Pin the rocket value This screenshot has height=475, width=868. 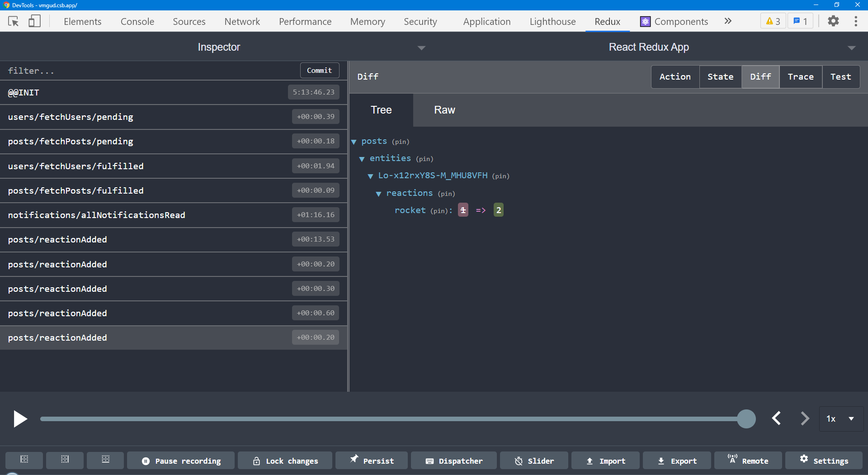(x=439, y=211)
